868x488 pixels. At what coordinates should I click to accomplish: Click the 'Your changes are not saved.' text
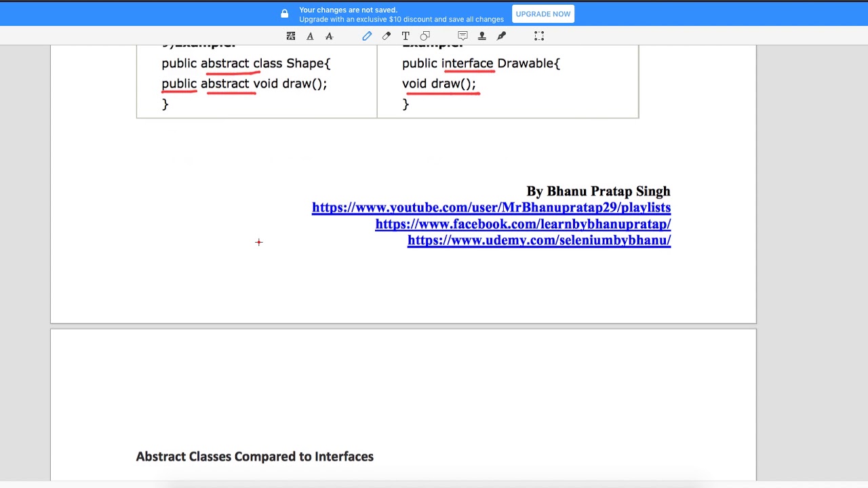[x=348, y=9]
